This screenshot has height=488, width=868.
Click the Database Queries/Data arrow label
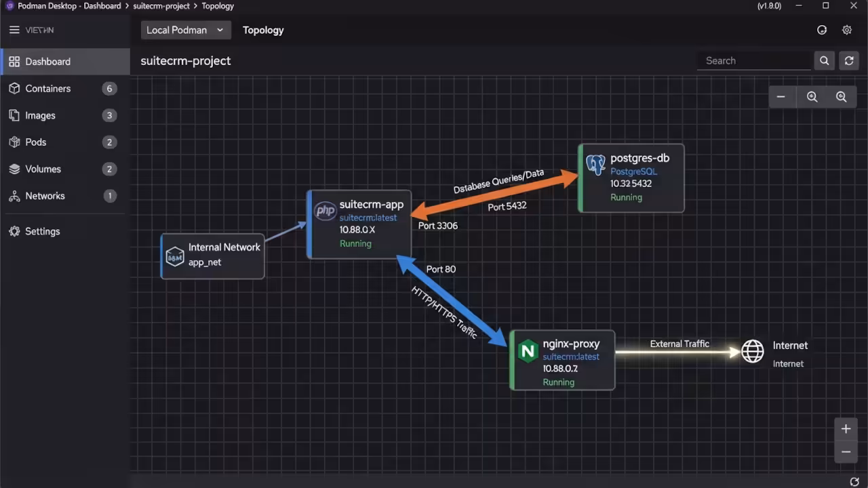point(498,182)
